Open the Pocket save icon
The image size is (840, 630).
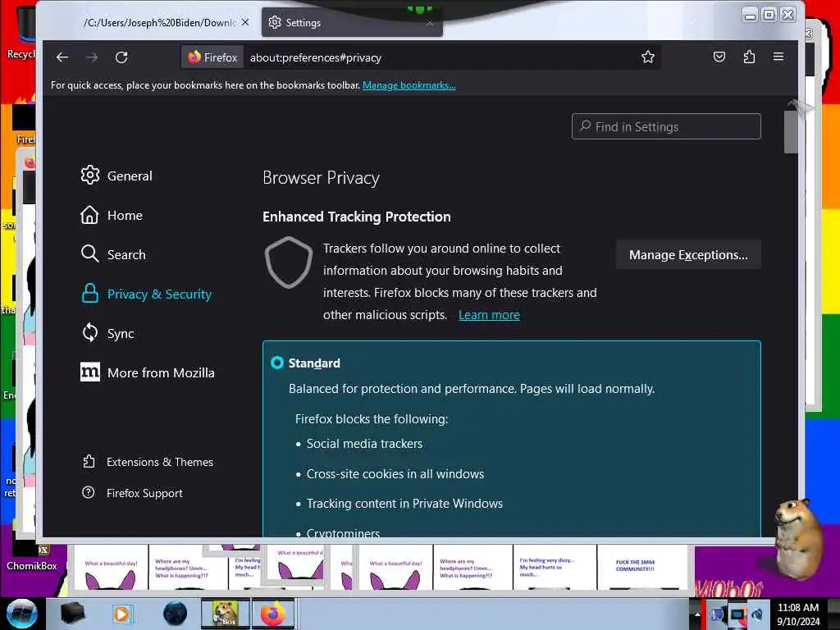pyautogui.click(x=719, y=57)
